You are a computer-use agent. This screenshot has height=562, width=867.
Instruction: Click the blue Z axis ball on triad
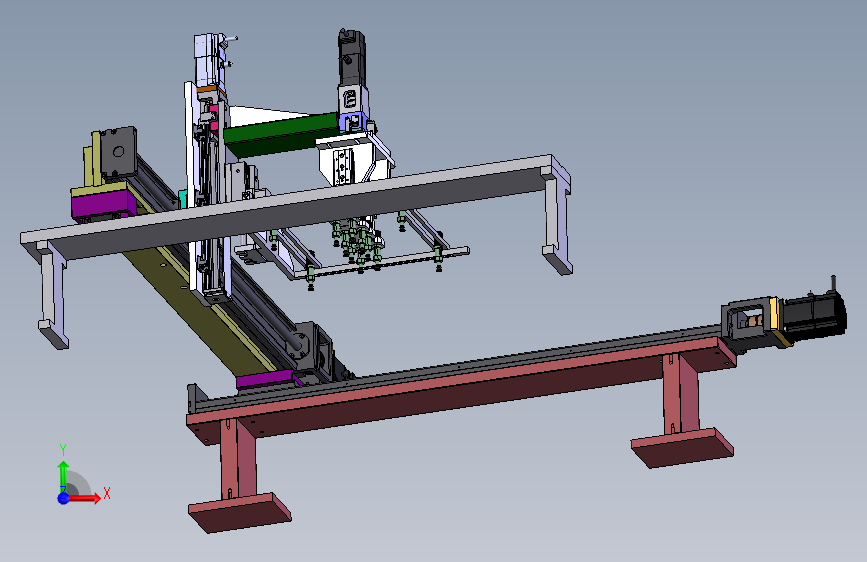(64, 498)
